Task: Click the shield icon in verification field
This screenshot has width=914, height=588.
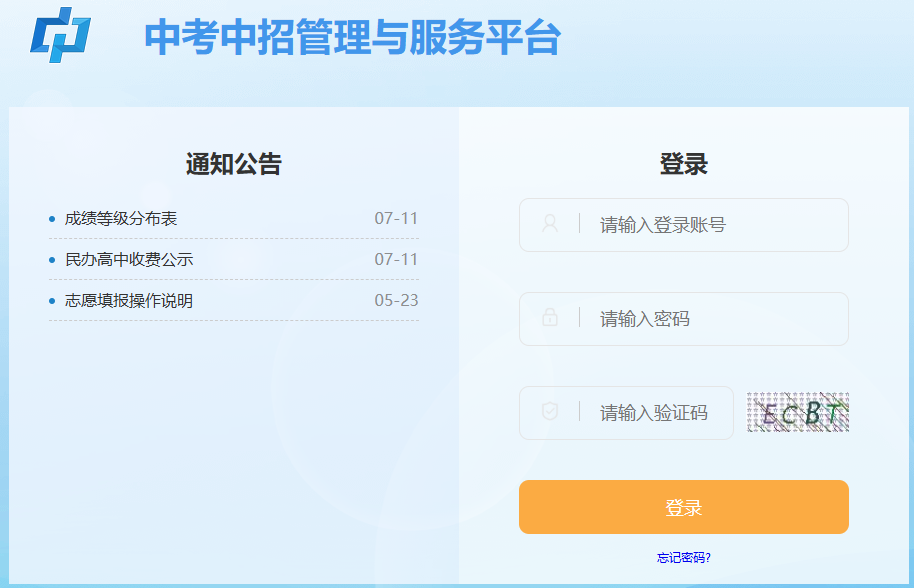Action: tap(550, 411)
